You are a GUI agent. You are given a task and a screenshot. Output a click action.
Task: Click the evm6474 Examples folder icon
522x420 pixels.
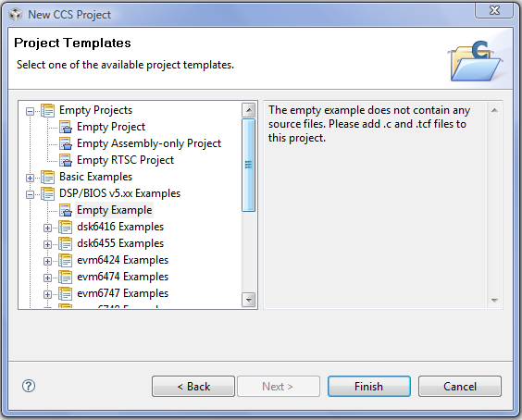(x=65, y=277)
